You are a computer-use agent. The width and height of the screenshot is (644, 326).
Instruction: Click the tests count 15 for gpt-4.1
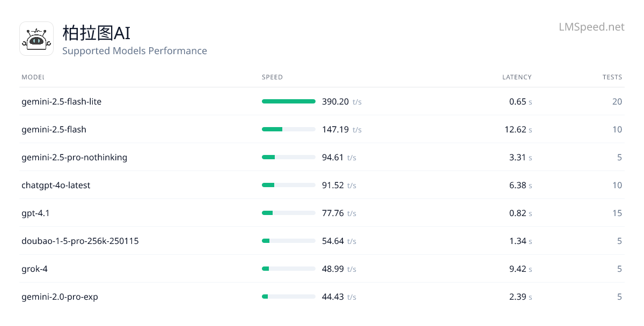pyautogui.click(x=617, y=213)
